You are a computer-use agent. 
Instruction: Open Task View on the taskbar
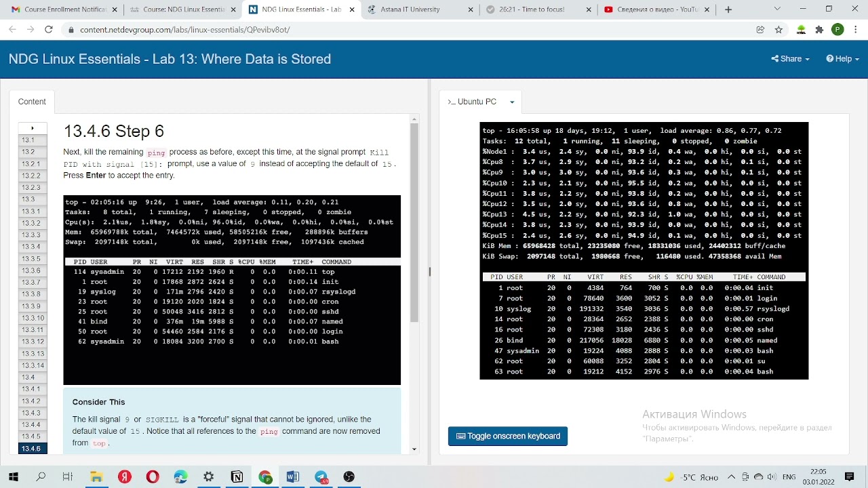point(68,476)
